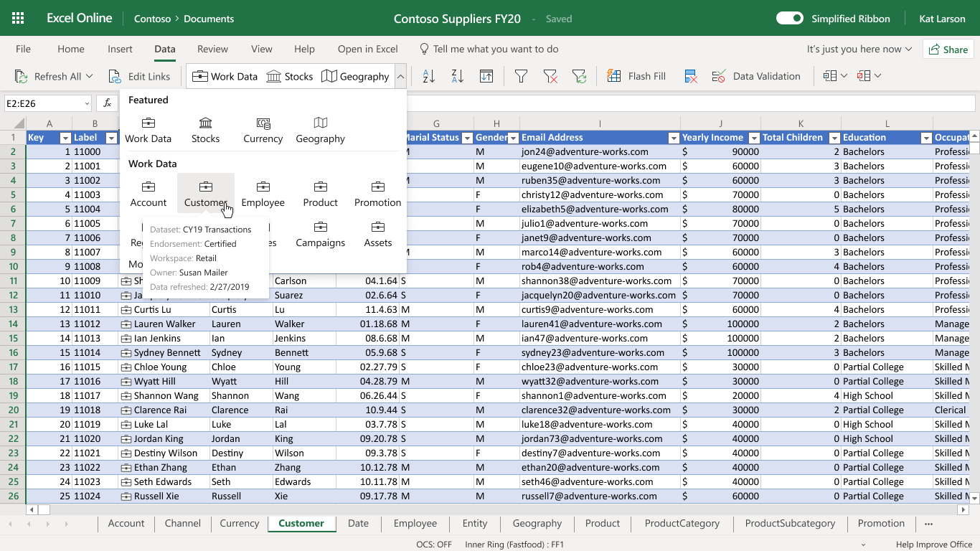This screenshot has height=551, width=980.
Task: Click Remove Duplicates icon
Action: pyautogui.click(x=691, y=76)
